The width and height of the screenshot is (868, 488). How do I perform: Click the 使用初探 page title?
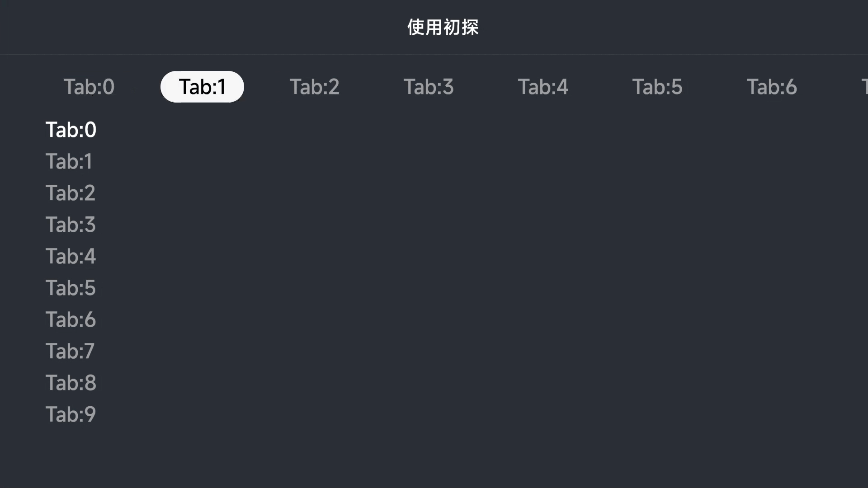pos(443,27)
